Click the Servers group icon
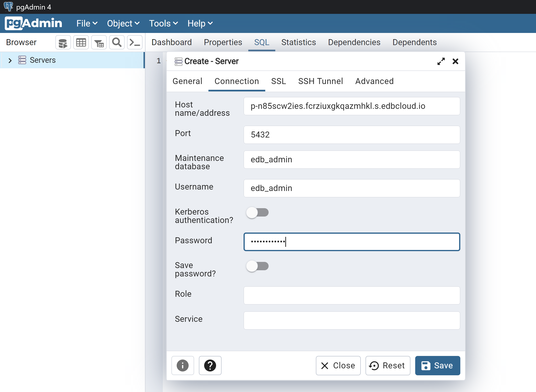The height and width of the screenshot is (392, 536). pos(22,60)
